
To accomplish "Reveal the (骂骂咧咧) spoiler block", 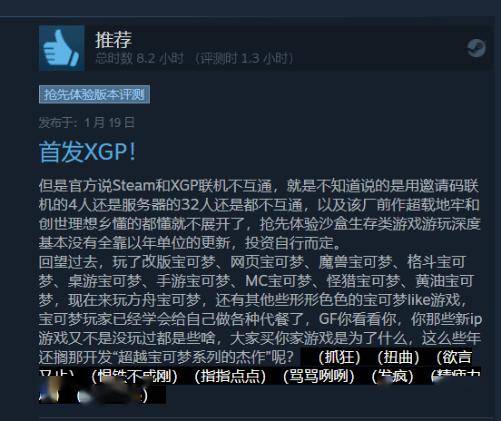I will pos(319,376).
